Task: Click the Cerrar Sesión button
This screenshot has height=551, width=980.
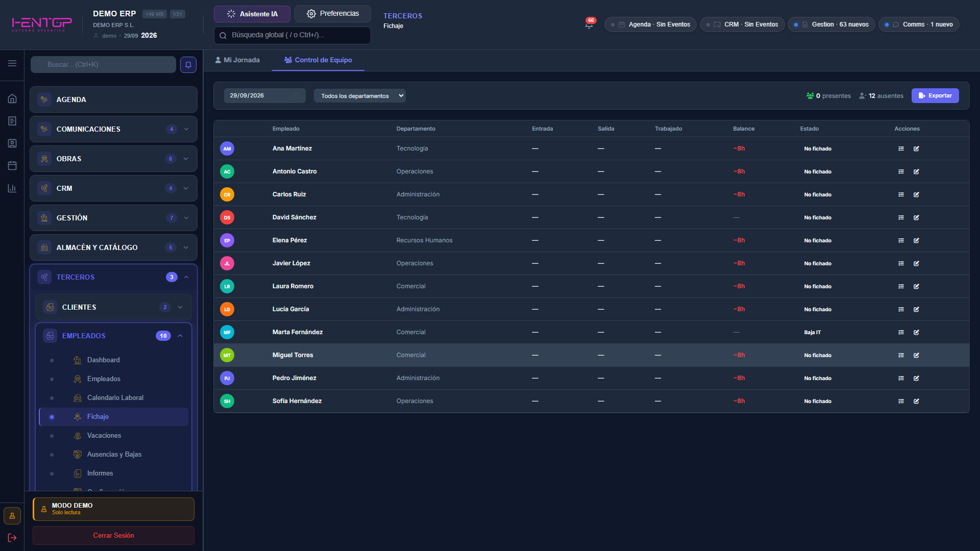Action: pos(113,535)
